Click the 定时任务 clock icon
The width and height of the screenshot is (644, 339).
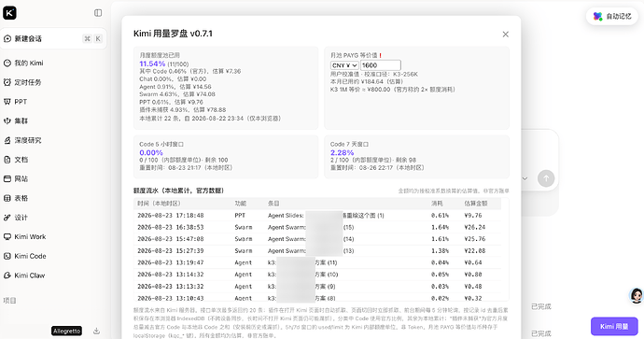click(x=7, y=82)
